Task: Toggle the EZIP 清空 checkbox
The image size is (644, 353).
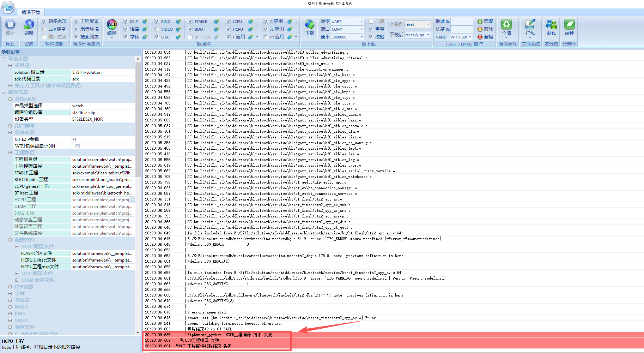Action: point(44,29)
